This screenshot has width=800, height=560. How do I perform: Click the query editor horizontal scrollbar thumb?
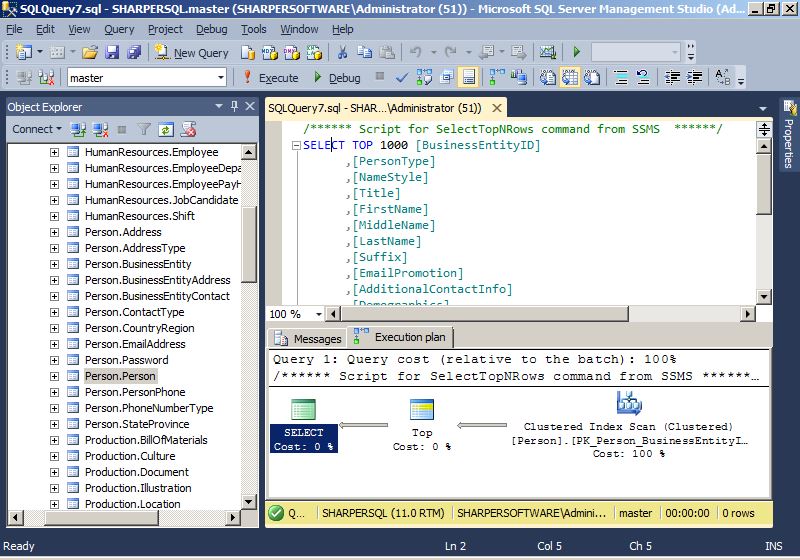tap(484, 314)
